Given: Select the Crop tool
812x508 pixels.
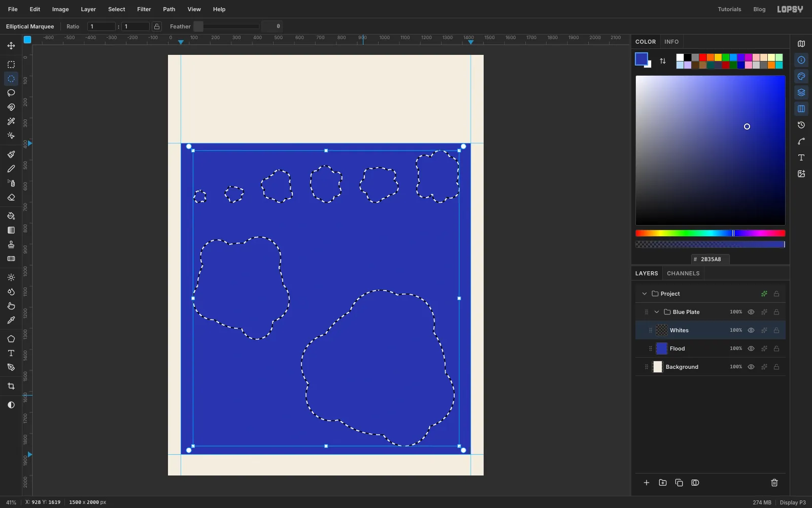Looking at the screenshot, I should (11, 386).
